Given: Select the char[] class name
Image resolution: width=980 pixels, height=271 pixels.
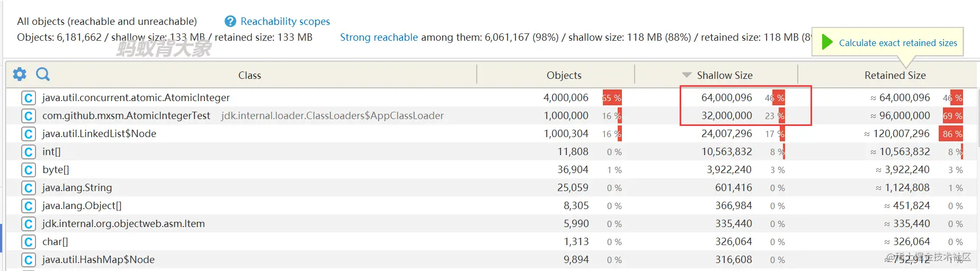Looking at the screenshot, I should [55, 242].
